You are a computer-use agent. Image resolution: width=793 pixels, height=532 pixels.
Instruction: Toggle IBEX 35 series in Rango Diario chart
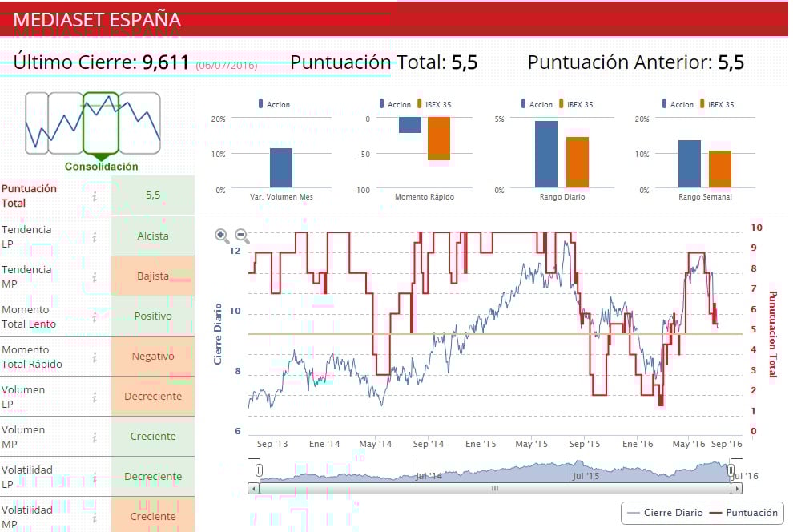[x=576, y=104]
